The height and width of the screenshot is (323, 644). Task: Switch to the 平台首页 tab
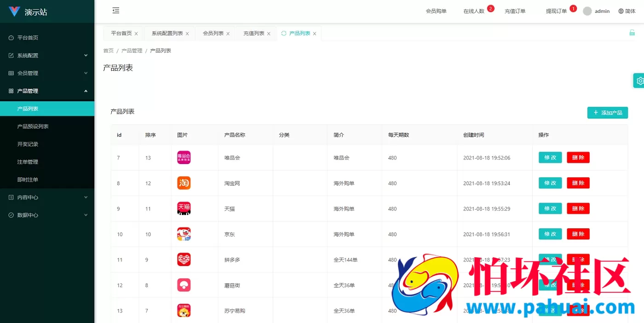(x=121, y=33)
